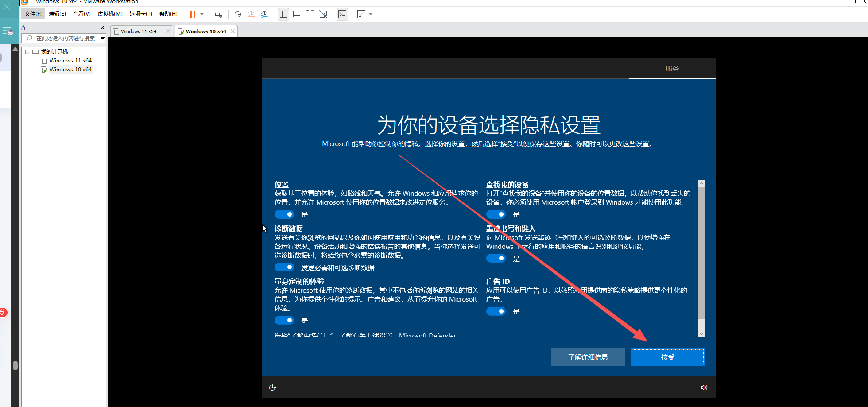This screenshot has height=407, width=868.
Task: Click the X icon on the teal sidebar
Action: pos(7,7)
